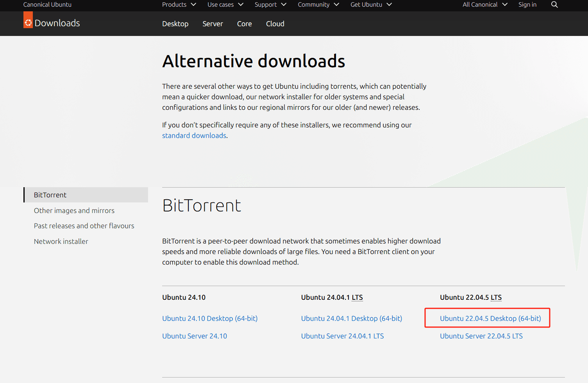The height and width of the screenshot is (383, 588).
Task: Open the search magnifier icon
Action: (554, 5)
